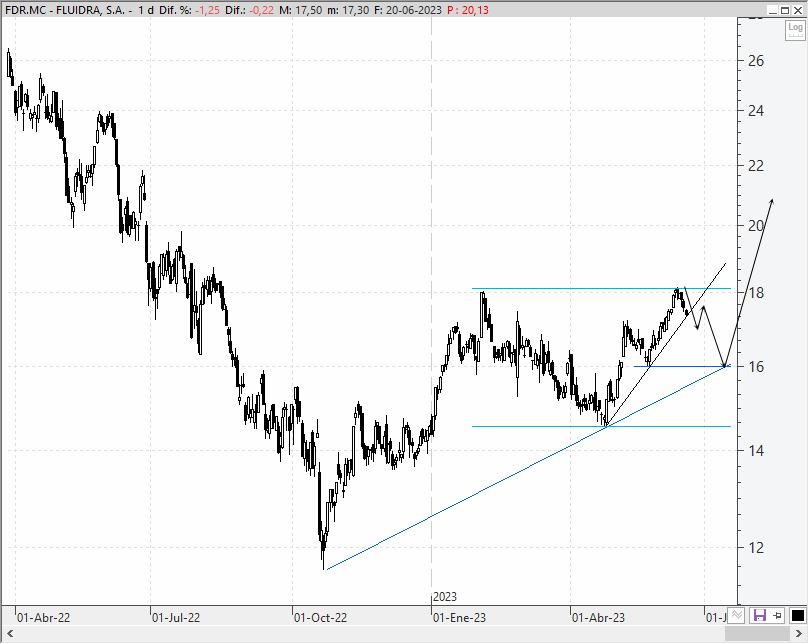809x644 pixels.
Task: Click the '2023' year marker label
Action: point(445,597)
